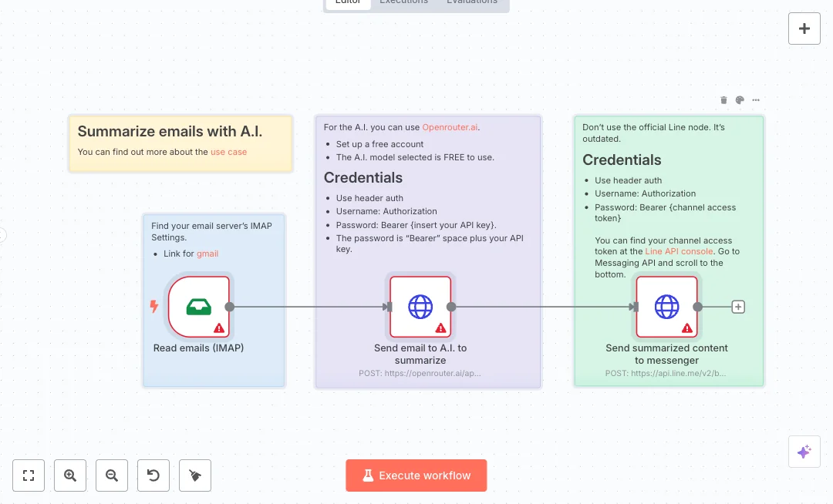Delete the green sticky note via trash icon
The width and height of the screenshot is (833, 504).
tap(723, 100)
